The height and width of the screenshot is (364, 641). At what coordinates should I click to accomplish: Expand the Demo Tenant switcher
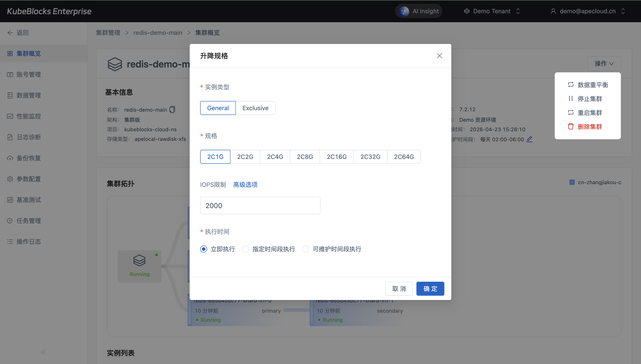(492, 11)
